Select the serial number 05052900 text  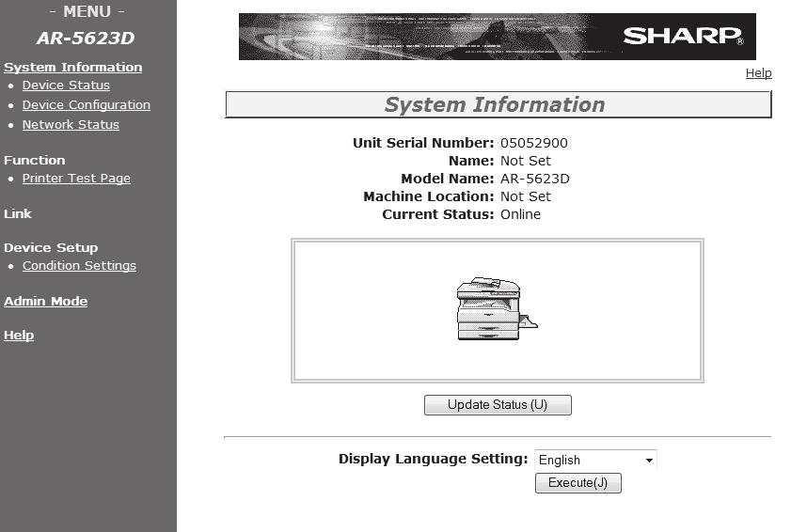(533, 143)
